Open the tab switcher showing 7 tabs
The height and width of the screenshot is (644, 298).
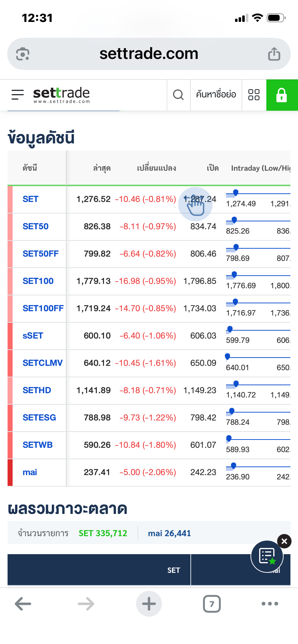212,604
